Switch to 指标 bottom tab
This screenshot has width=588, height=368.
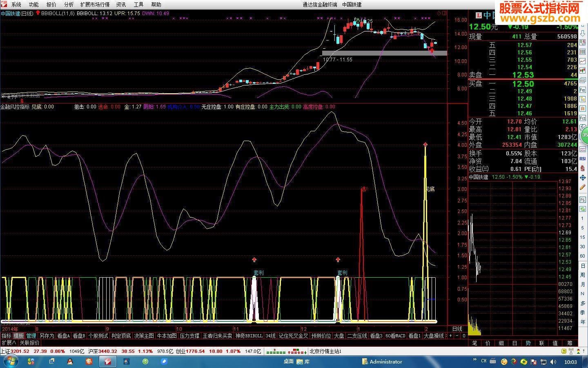(x=7, y=336)
